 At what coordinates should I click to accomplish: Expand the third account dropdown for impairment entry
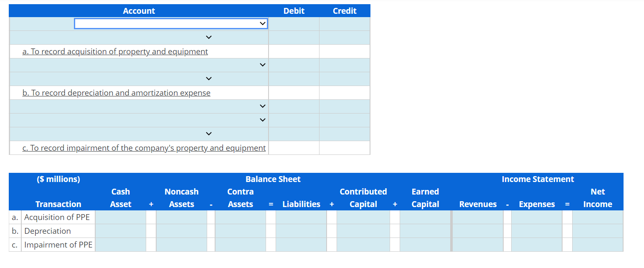139,134
